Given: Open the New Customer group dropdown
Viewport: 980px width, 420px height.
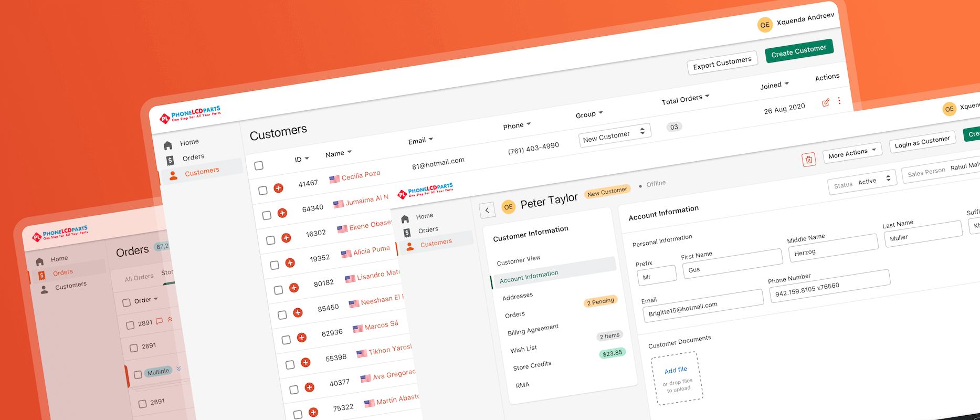Looking at the screenshot, I should point(614,135).
